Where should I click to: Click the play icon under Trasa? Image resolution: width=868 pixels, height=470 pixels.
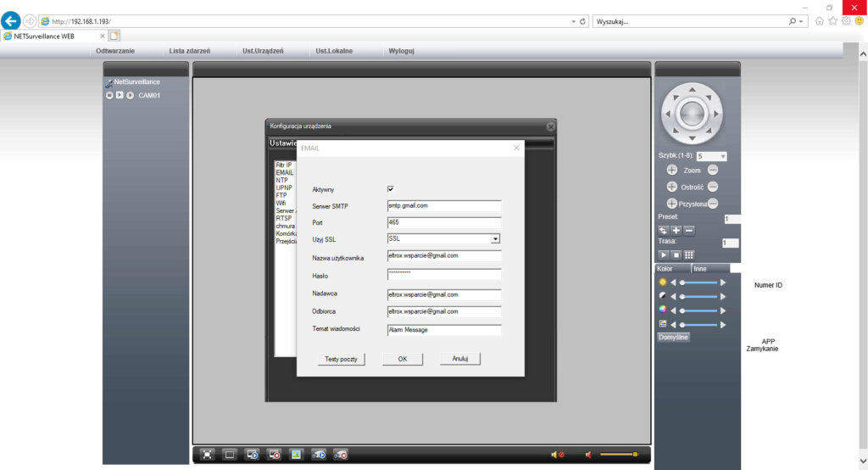[664, 255]
